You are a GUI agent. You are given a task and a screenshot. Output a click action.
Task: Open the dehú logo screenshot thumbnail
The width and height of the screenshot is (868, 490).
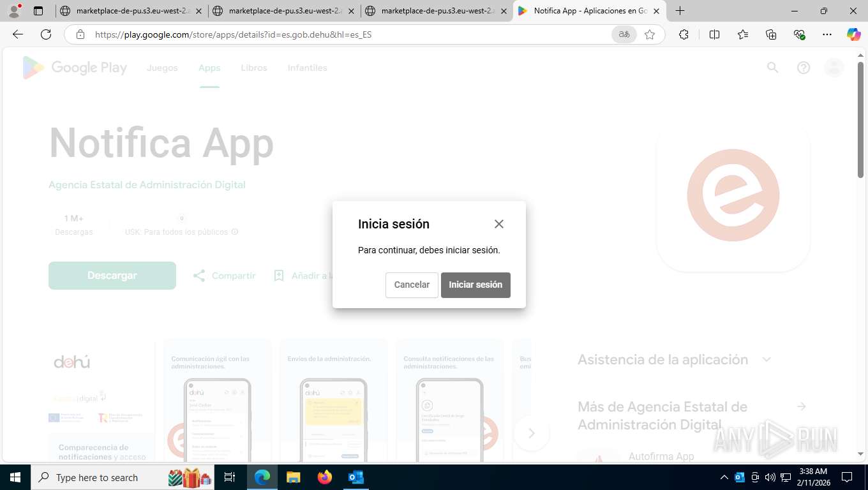click(101, 399)
